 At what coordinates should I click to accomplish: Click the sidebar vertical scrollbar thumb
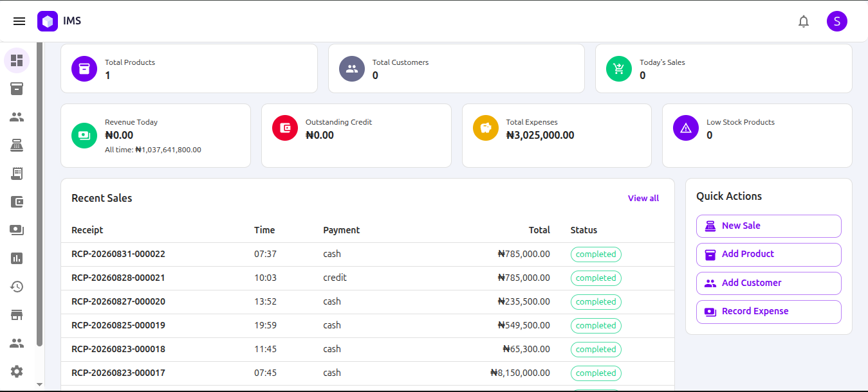tap(39, 195)
